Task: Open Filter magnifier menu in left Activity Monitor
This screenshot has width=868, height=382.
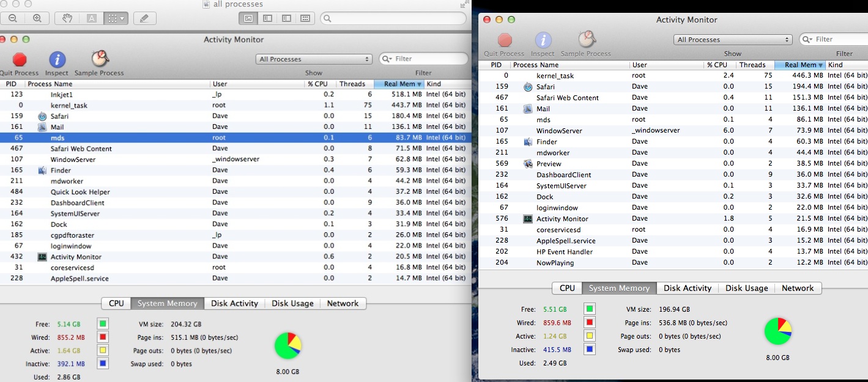Action: point(387,59)
